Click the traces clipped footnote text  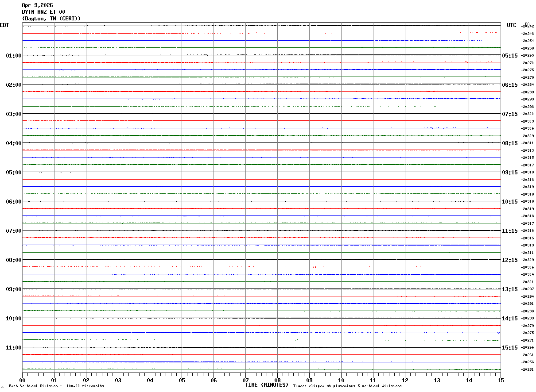pyautogui.click(x=347, y=386)
